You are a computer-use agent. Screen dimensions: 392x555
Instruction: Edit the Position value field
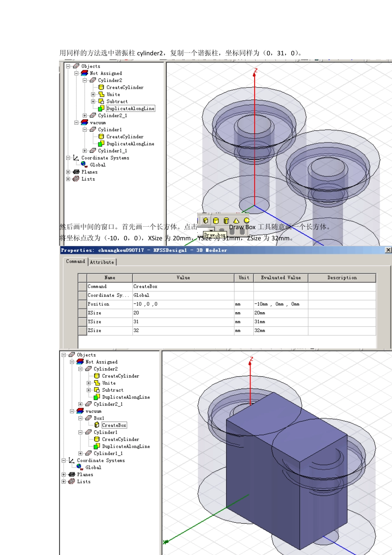pos(183,304)
